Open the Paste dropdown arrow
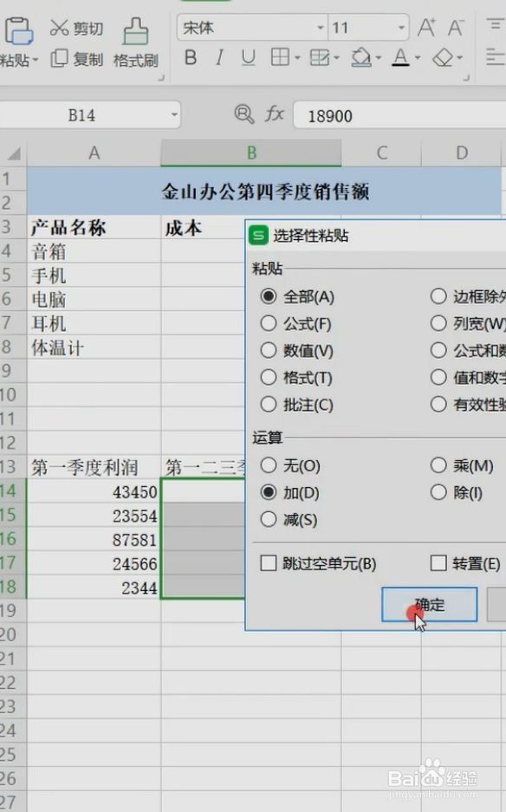 tap(36, 60)
